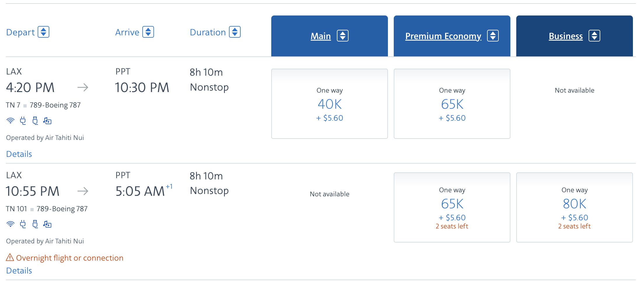This screenshot has height=284, width=644.
Task: Click the USB port icon on TN 101
Action: (x=35, y=224)
